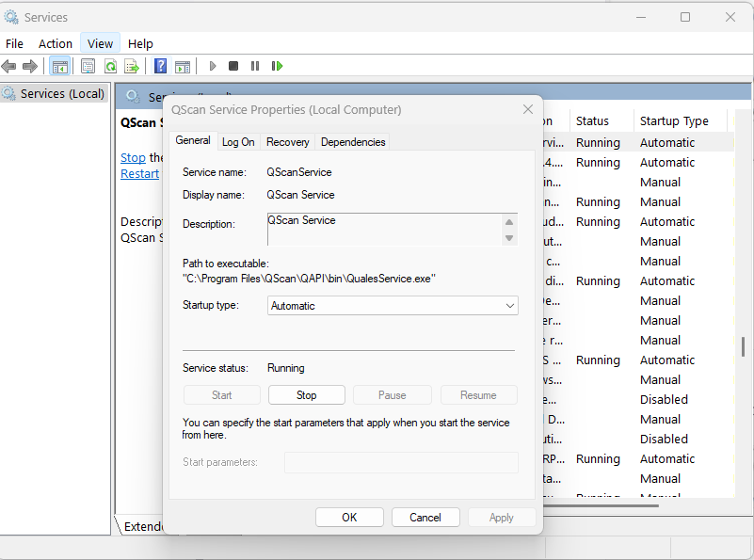The height and width of the screenshot is (560, 754).
Task: Click the Pause Service toolbar icon
Action: (x=255, y=66)
